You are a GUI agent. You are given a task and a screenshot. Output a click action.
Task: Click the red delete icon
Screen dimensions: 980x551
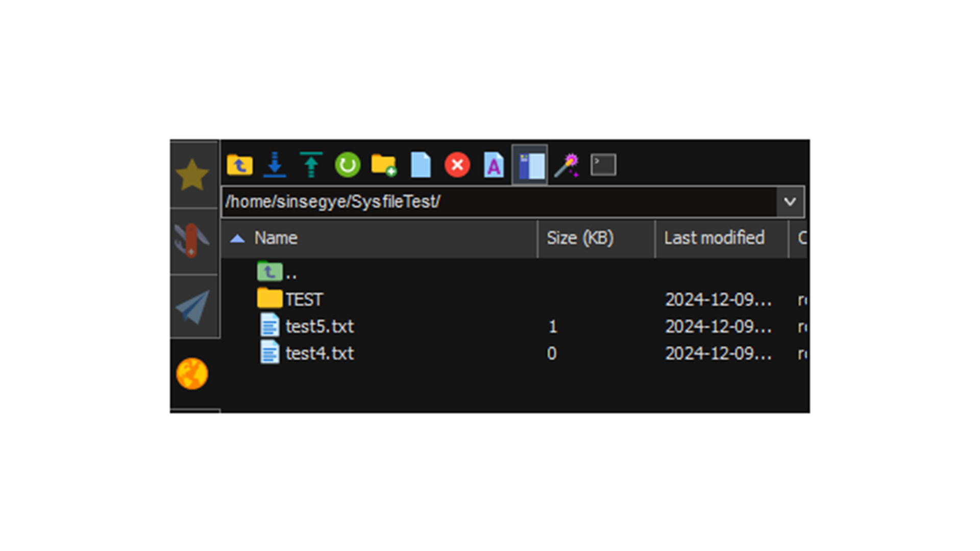point(457,165)
